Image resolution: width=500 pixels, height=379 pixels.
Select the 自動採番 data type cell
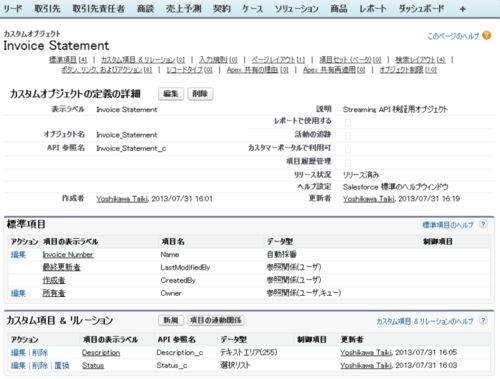tap(281, 255)
